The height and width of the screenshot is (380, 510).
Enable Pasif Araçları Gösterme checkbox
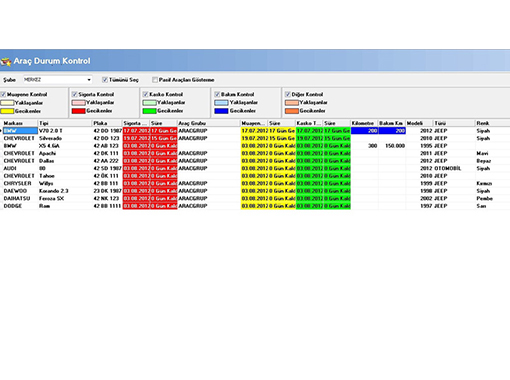pyautogui.click(x=155, y=80)
